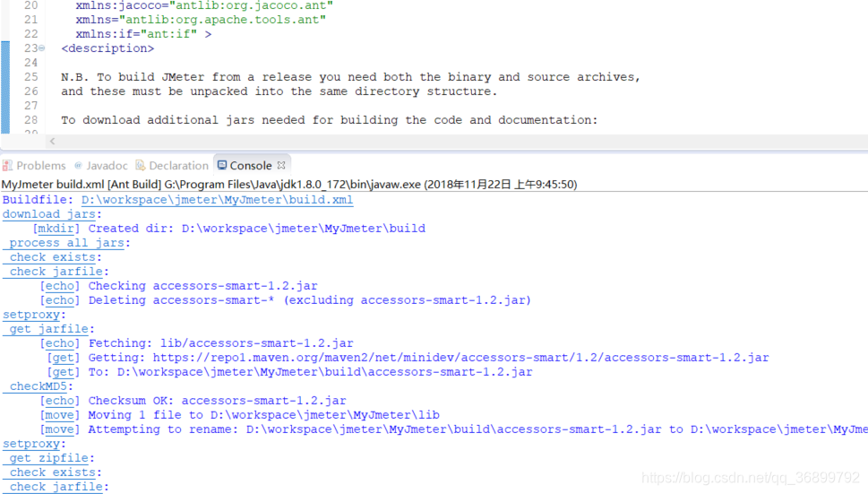Open the build.xml Buildfile path link
This screenshot has width=868, height=494.
click(217, 200)
